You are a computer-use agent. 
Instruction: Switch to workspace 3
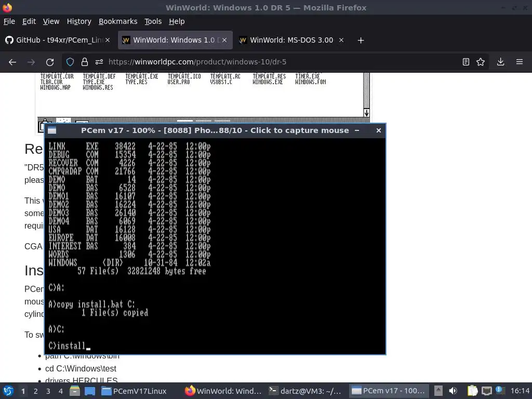pyautogui.click(x=48, y=391)
